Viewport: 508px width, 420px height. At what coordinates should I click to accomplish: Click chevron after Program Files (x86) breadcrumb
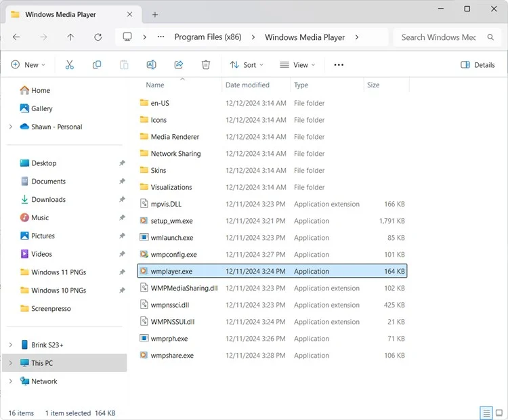point(253,37)
